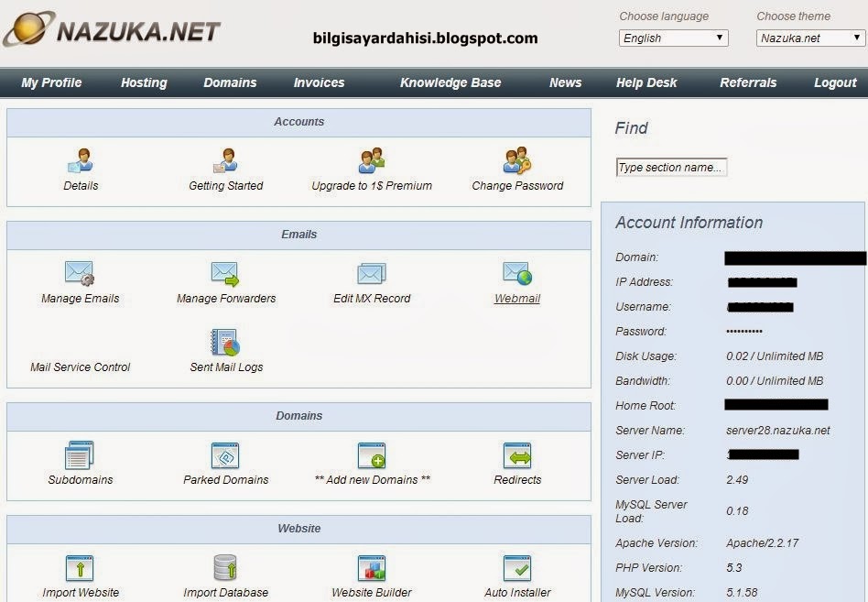Click the Subdomains text label
Viewport: 868px width, 602px height.
click(x=81, y=479)
